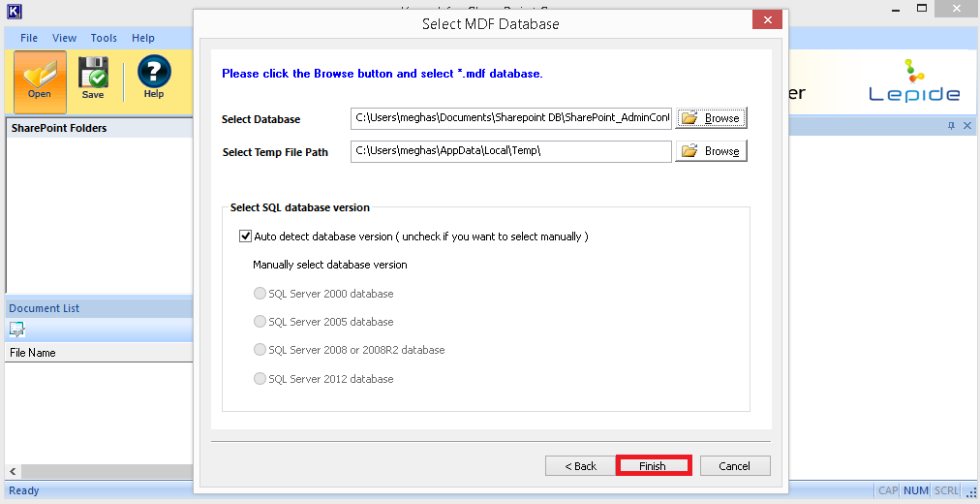This screenshot has height=504, width=980.
Task: Close the right side panel
Action: click(x=967, y=126)
